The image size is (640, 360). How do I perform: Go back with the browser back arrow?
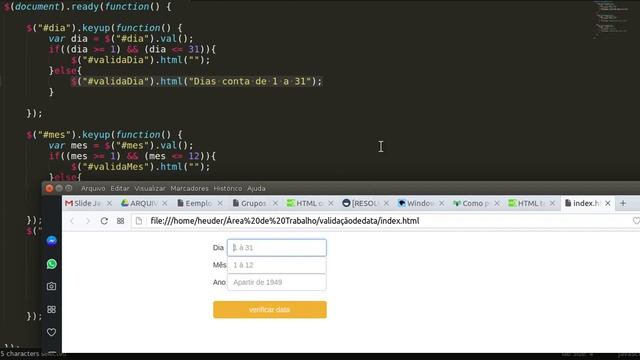coord(72,221)
